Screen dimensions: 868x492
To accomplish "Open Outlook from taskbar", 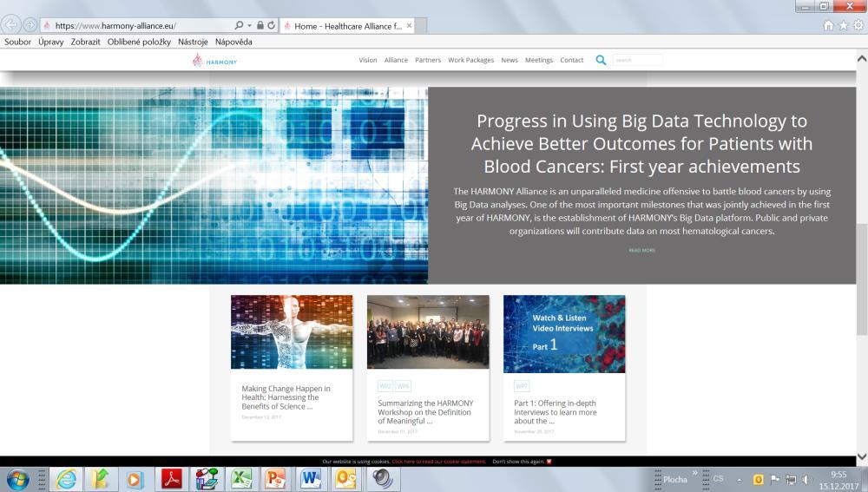I will [345, 479].
